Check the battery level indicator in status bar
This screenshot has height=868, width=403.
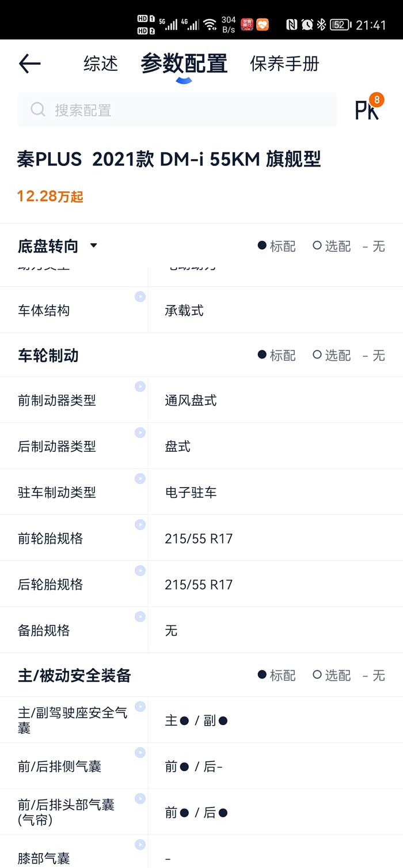coord(340,24)
